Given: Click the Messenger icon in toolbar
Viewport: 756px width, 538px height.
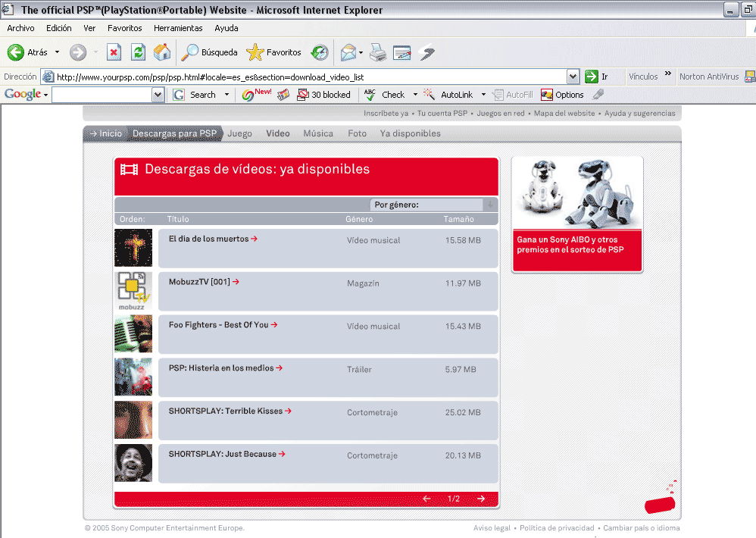Looking at the screenshot, I should pyautogui.click(x=427, y=52).
